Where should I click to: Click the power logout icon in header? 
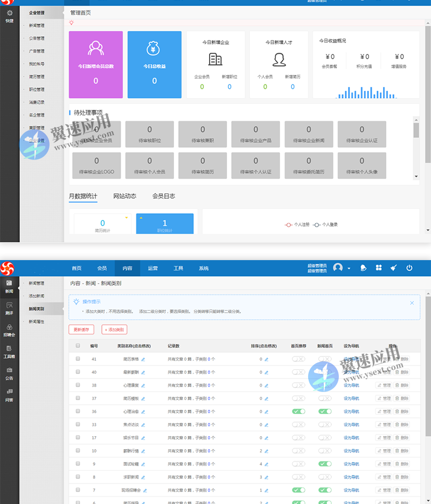[409, 268]
